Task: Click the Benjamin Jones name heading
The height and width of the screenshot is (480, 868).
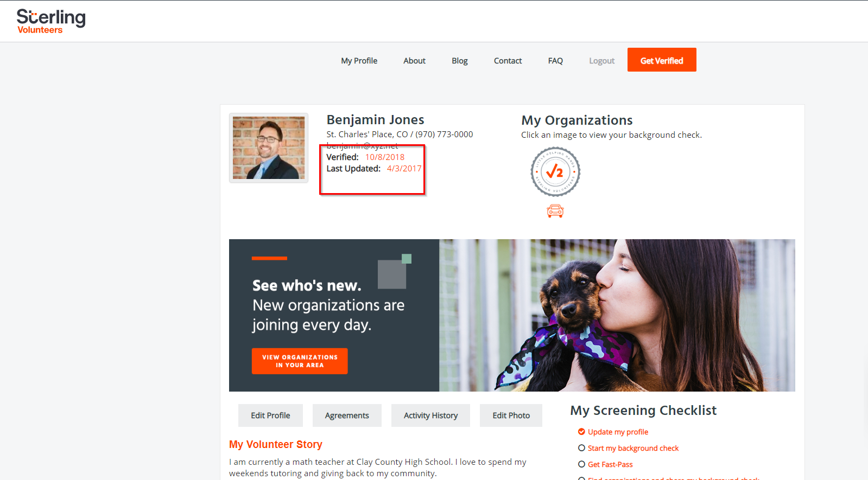Action: (x=375, y=120)
